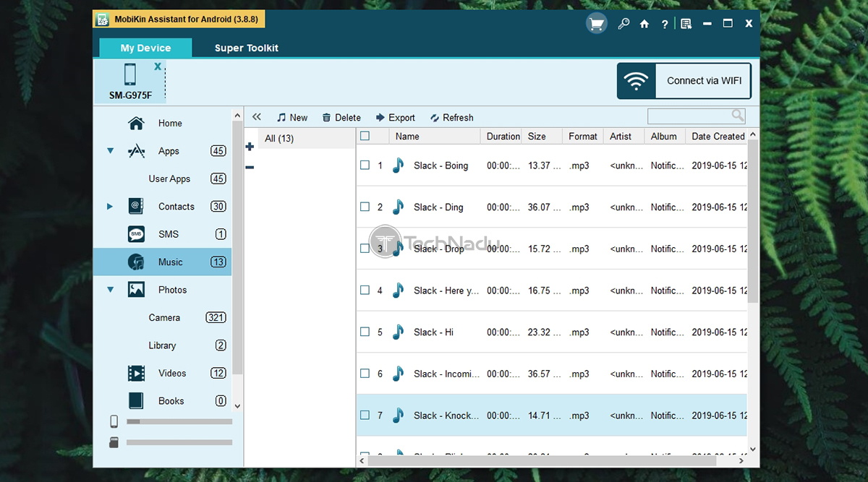Click the music note icon for Slack - Incoming
This screenshot has width=868, height=482.
[398, 374]
